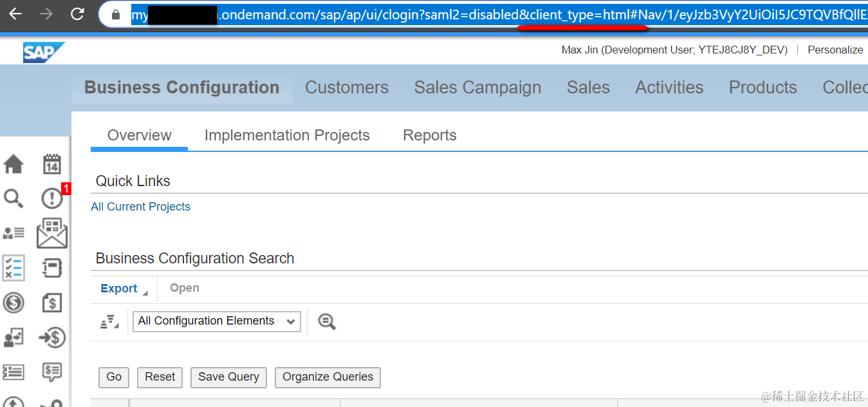Expand the All Configuration Elements dropdown
868x407 pixels.
pyautogui.click(x=217, y=321)
